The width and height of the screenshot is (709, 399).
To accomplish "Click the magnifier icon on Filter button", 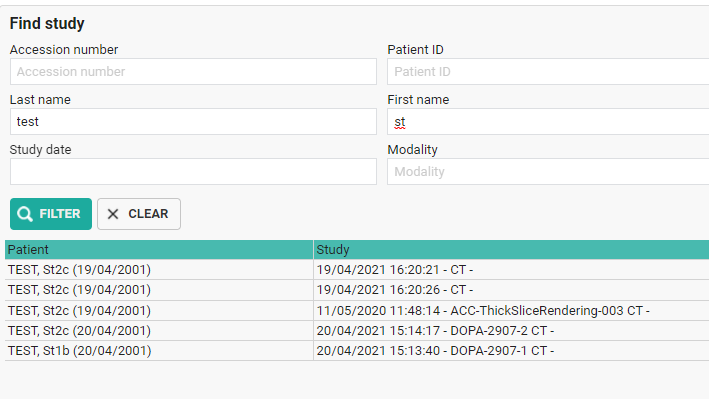I will click(25, 214).
